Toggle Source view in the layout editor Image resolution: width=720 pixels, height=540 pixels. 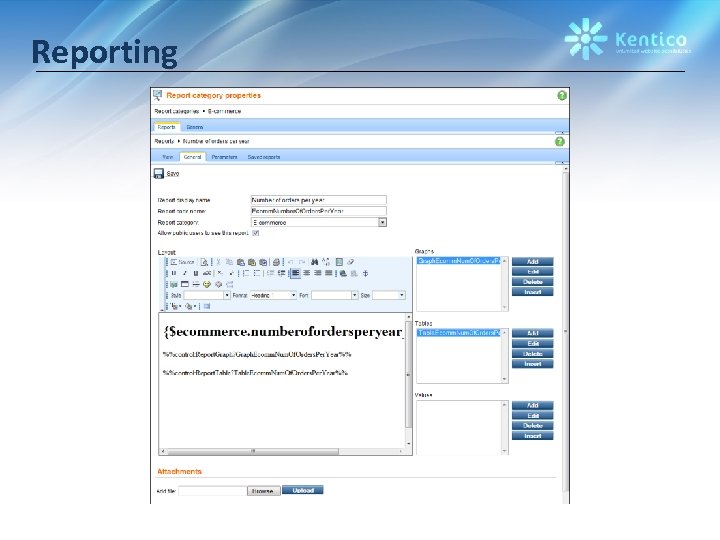pos(182,262)
